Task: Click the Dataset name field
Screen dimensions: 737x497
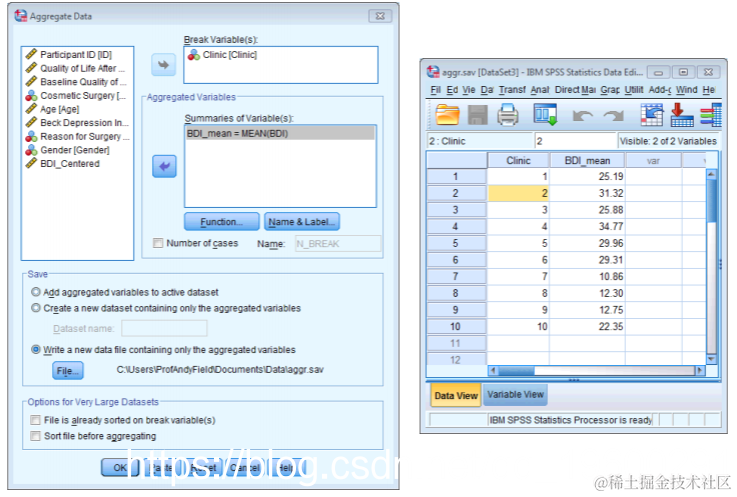Action: coord(164,328)
